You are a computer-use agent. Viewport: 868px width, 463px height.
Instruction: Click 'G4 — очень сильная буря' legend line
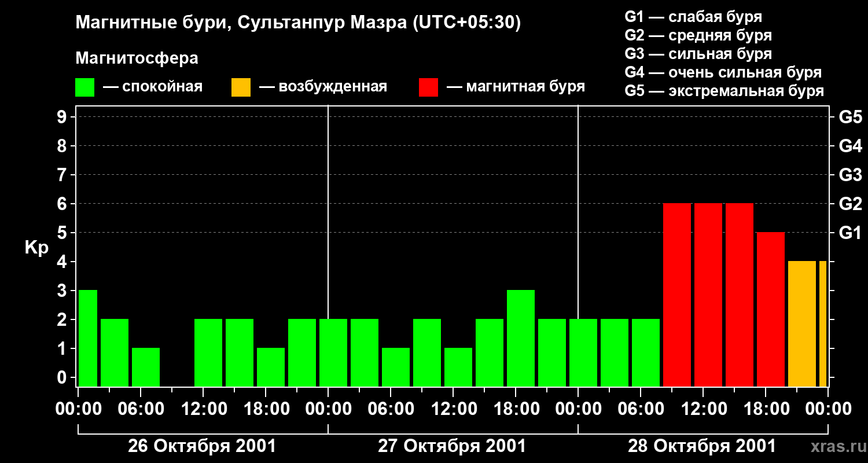click(723, 72)
